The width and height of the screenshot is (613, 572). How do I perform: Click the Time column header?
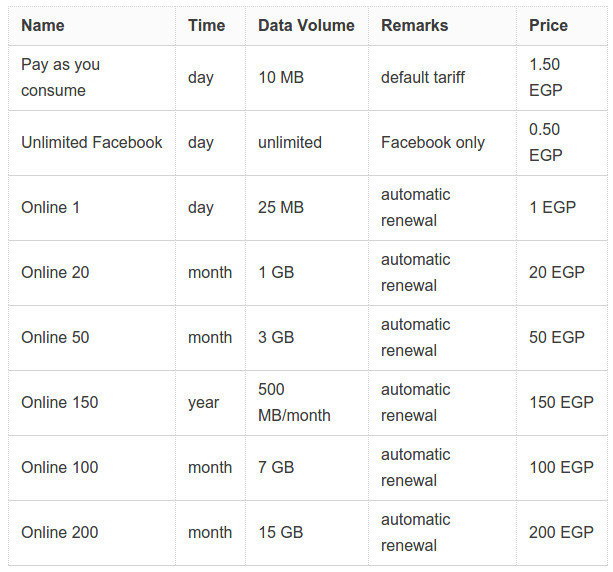[x=206, y=25]
